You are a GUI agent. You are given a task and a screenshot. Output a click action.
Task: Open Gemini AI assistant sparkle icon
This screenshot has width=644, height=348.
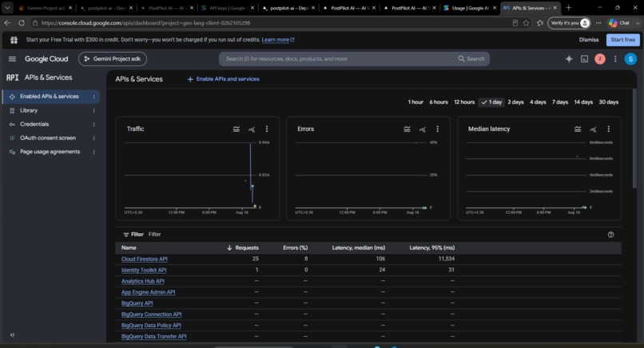click(569, 59)
